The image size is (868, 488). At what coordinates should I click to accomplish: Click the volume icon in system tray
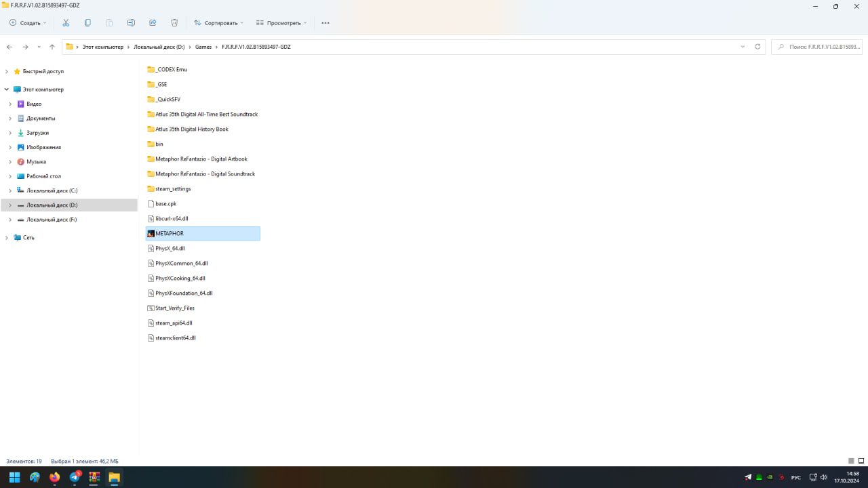(824, 477)
